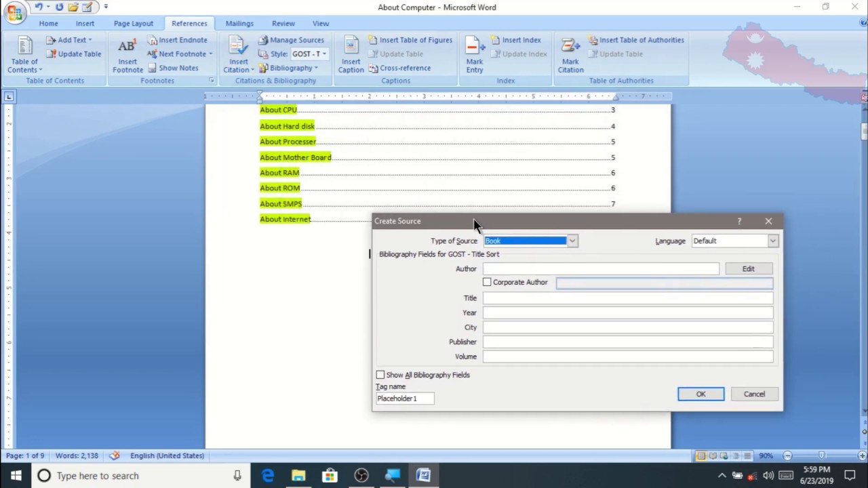
Task: Open the Mailings tab
Action: [x=239, y=23]
